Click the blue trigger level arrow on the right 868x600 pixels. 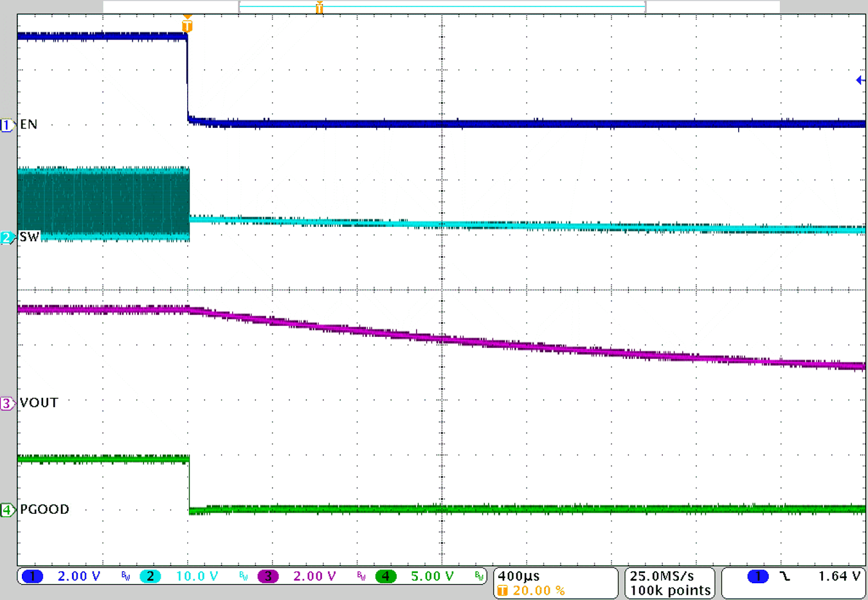point(860,80)
